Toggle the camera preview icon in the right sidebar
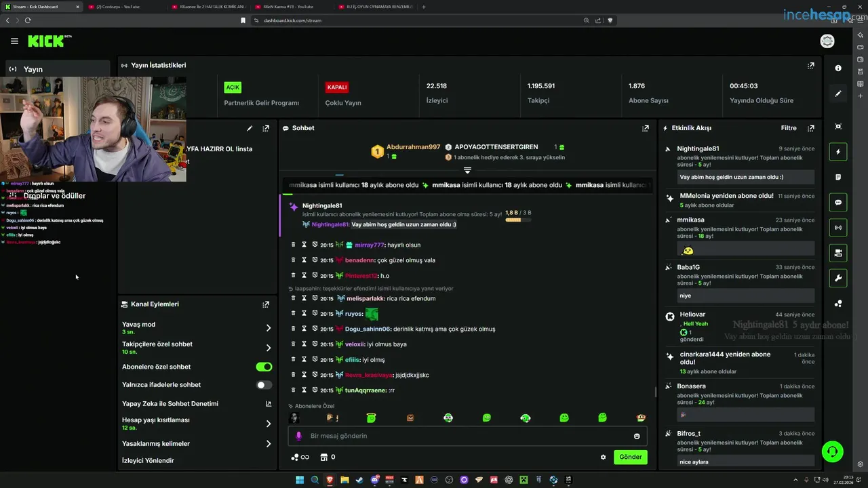 coord(838,253)
